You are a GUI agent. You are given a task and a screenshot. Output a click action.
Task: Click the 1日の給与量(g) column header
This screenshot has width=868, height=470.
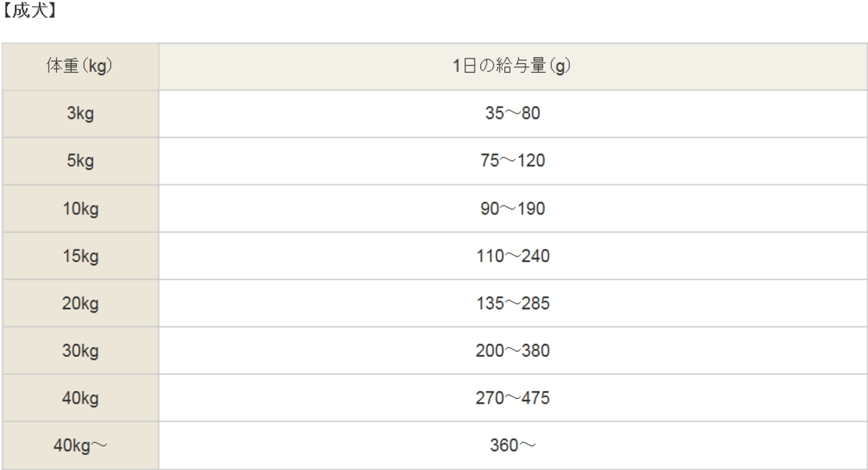tap(512, 66)
